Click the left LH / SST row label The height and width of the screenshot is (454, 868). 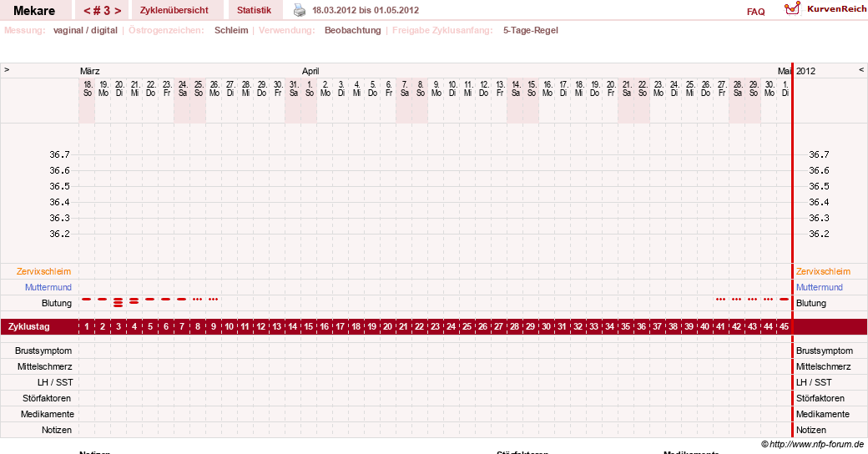(55, 382)
